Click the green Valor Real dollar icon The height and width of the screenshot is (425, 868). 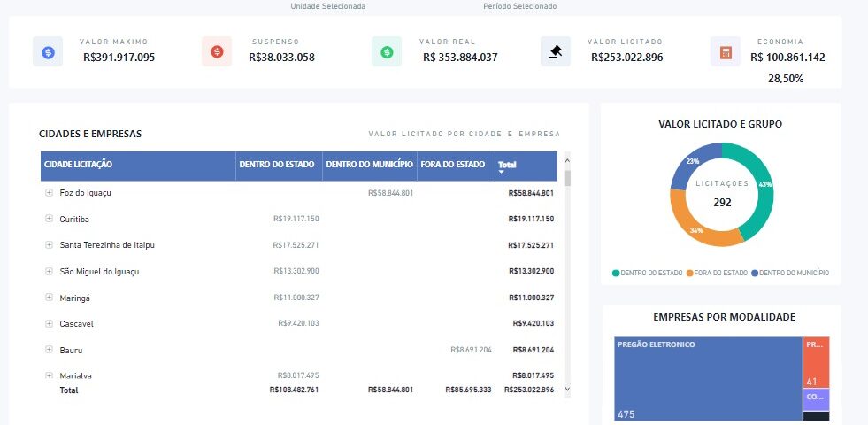click(387, 52)
